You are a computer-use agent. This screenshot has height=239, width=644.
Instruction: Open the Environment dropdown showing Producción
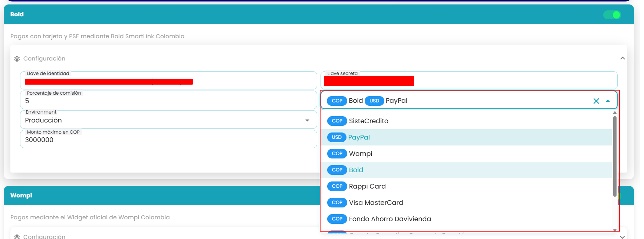(168, 119)
